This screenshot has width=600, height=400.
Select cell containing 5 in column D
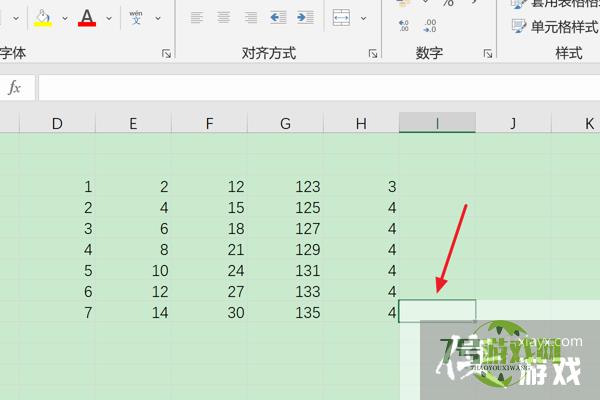tap(57, 271)
